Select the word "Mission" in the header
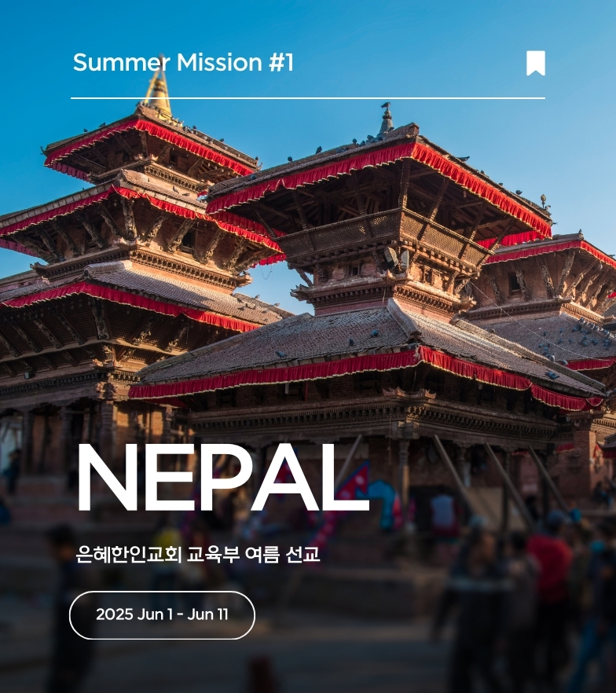Screen dimensions: 616x693 (220, 62)
